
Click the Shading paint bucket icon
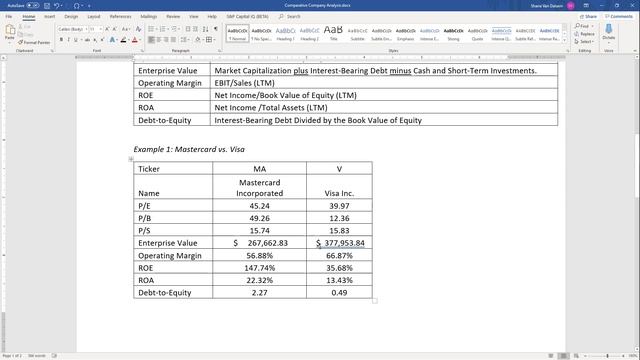(198, 40)
